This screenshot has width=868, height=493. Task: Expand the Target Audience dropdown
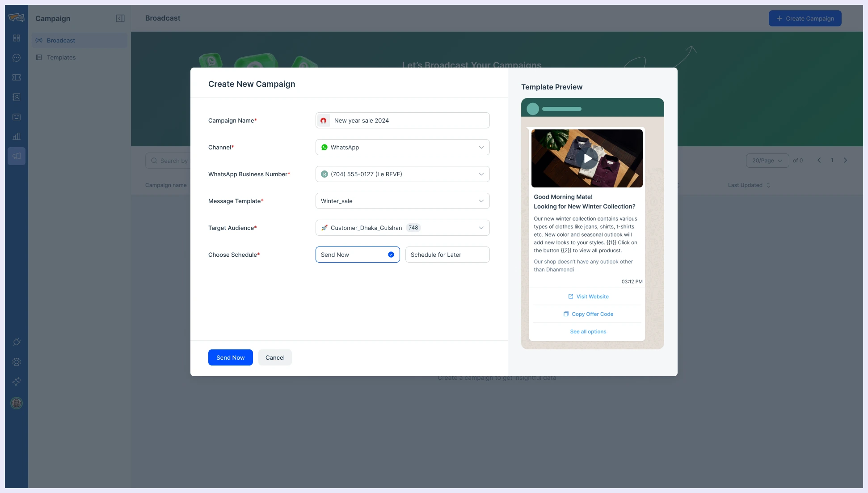coord(402,228)
